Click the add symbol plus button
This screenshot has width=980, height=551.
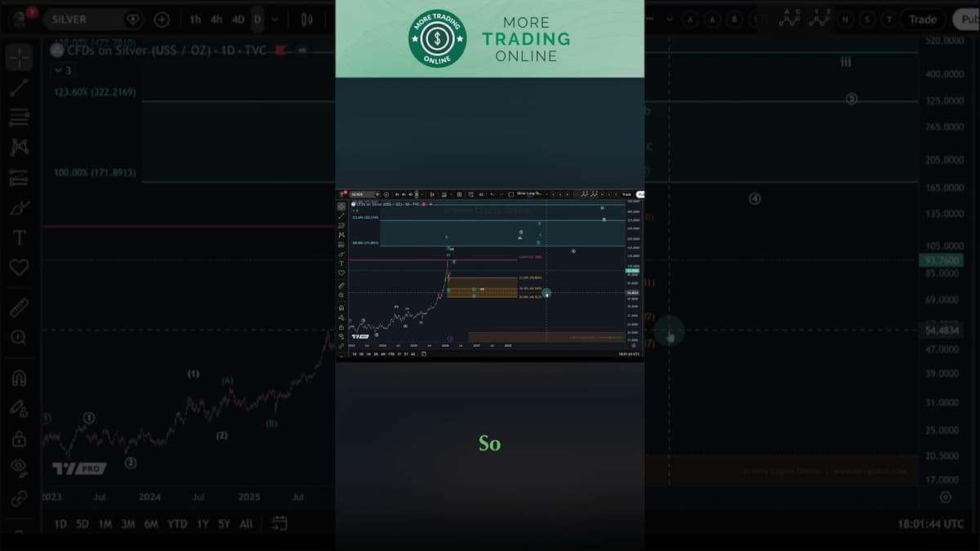[x=162, y=19]
